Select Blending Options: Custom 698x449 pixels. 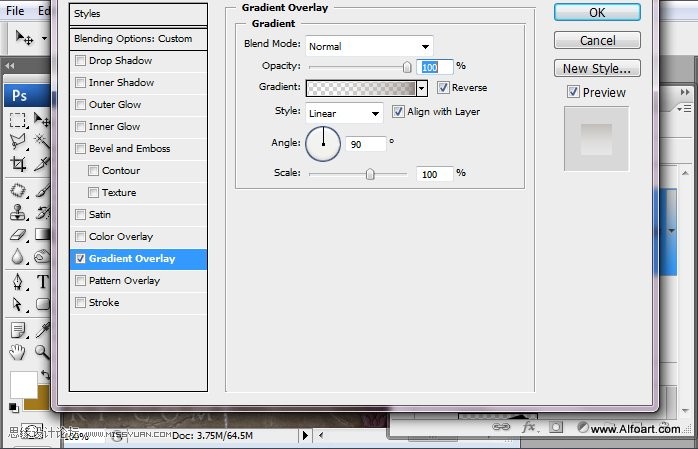[x=138, y=39]
